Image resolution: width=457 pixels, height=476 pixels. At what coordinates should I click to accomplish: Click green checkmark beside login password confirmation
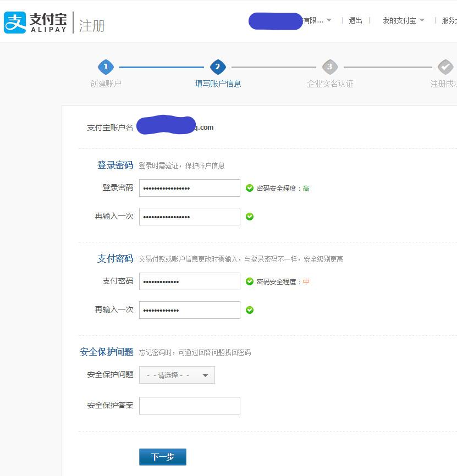click(250, 216)
